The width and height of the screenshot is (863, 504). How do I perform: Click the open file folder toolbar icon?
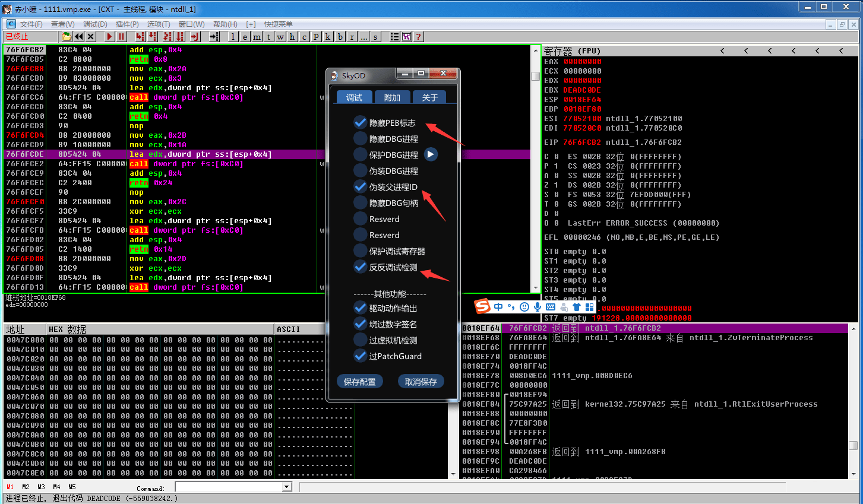click(67, 37)
